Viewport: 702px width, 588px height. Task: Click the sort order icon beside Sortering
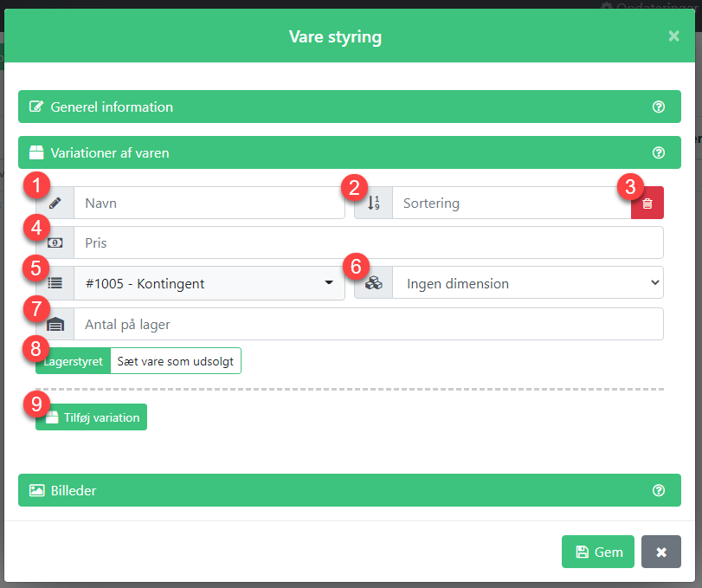373,203
